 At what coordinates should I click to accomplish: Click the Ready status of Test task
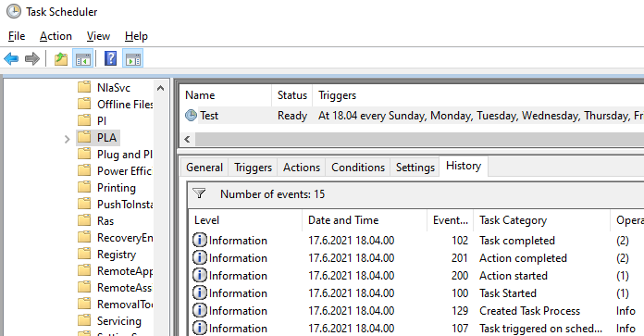pos(292,116)
